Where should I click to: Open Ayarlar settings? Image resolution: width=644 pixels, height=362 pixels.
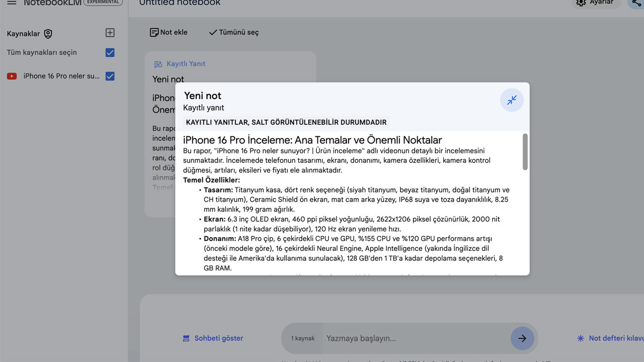click(x=596, y=3)
